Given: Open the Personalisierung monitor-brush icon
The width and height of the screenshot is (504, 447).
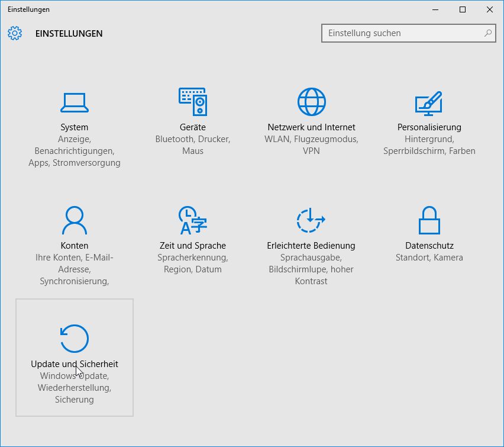Looking at the screenshot, I should [429, 103].
